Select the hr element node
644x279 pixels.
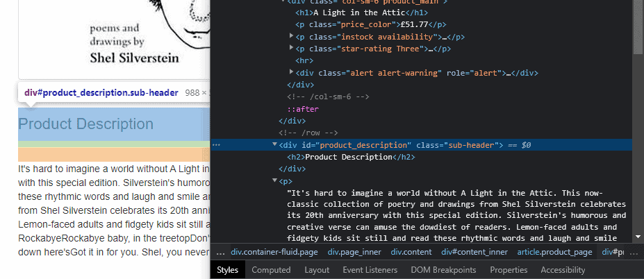pos(304,60)
